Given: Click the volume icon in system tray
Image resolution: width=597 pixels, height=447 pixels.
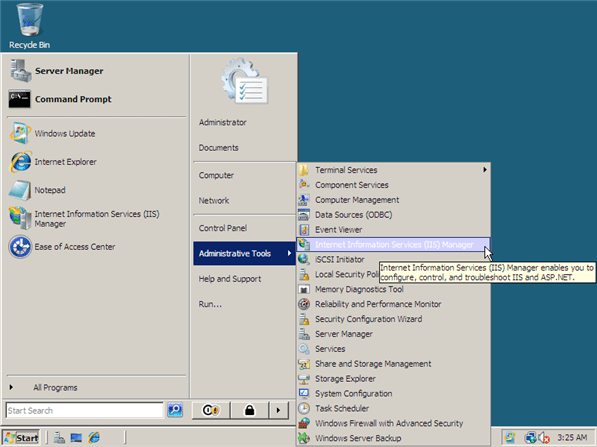Looking at the screenshot, I should coord(544,438).
